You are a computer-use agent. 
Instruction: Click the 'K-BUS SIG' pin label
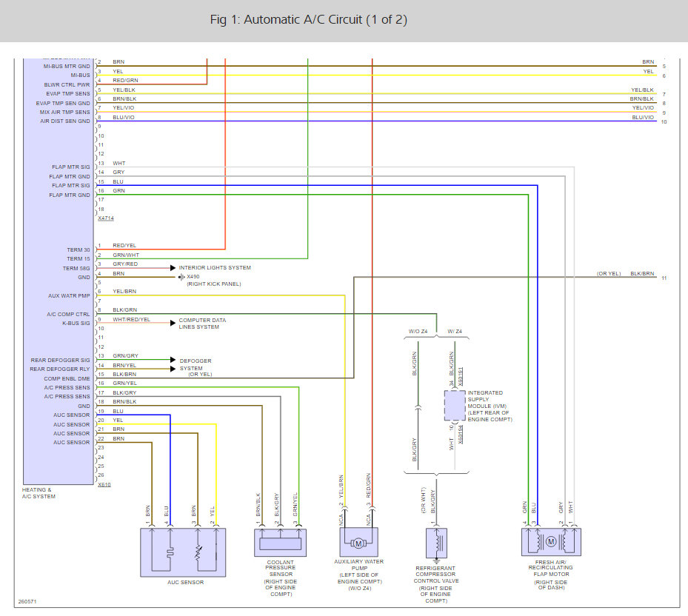(x=76, y=324)
